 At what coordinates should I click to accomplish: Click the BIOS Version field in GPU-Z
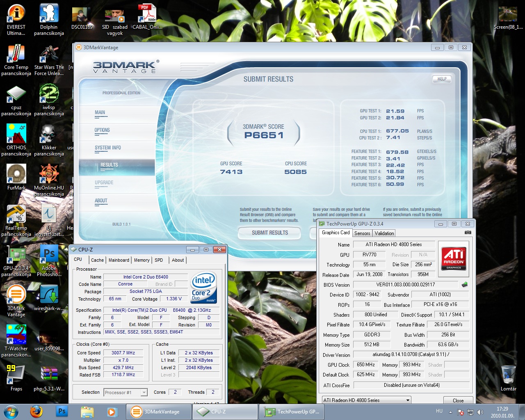(x=406, y=285)
